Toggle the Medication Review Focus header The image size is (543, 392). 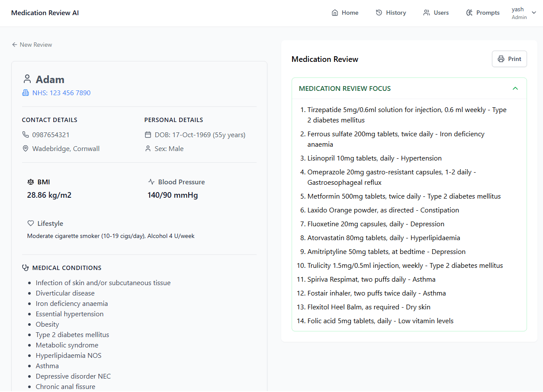[344, 88]
